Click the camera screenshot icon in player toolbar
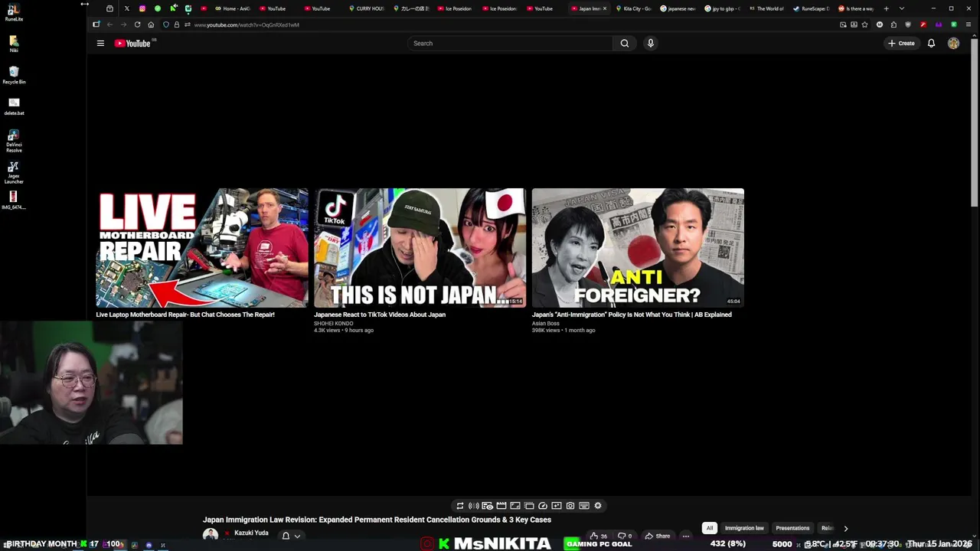The height and width of the screenshot is (551, 980). tap(570, 506)
